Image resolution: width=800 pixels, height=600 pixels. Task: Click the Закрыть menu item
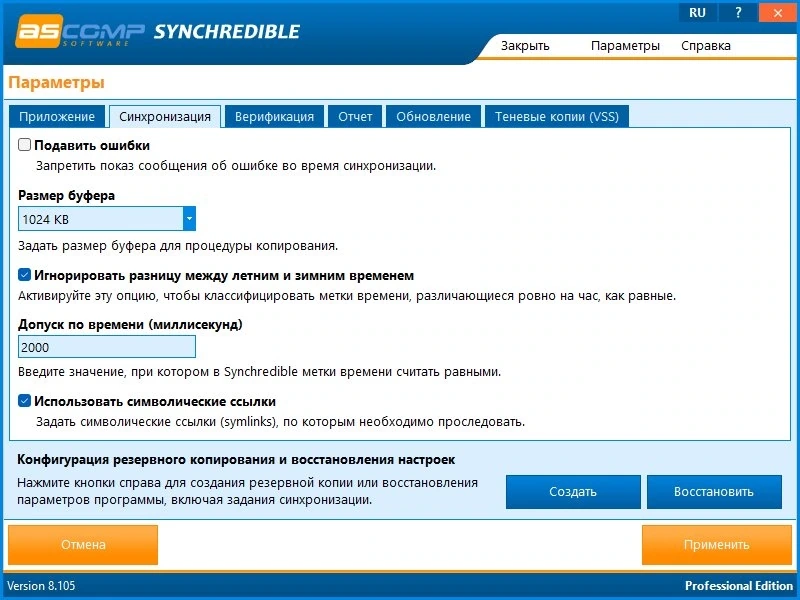pyautogui.click(x=525, y=45)
